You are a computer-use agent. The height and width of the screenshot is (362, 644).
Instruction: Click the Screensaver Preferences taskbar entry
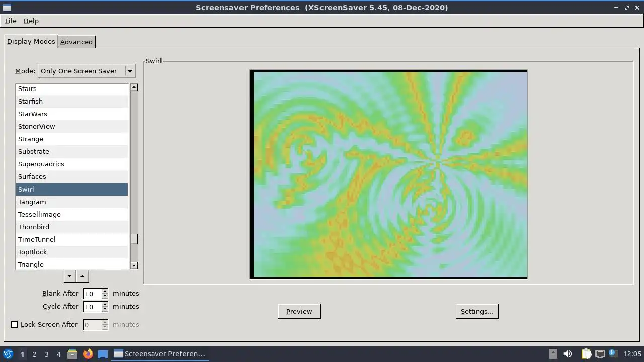(x=159, y=354)
